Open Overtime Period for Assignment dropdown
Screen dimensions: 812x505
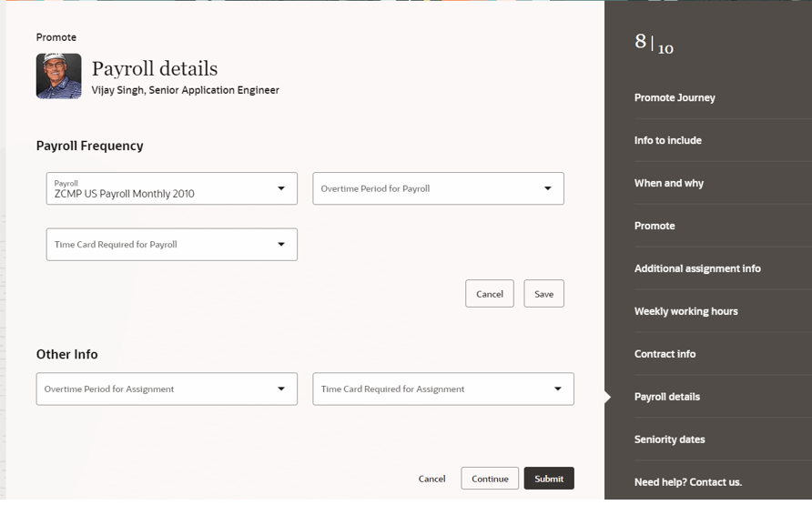[x=281, y=389]
